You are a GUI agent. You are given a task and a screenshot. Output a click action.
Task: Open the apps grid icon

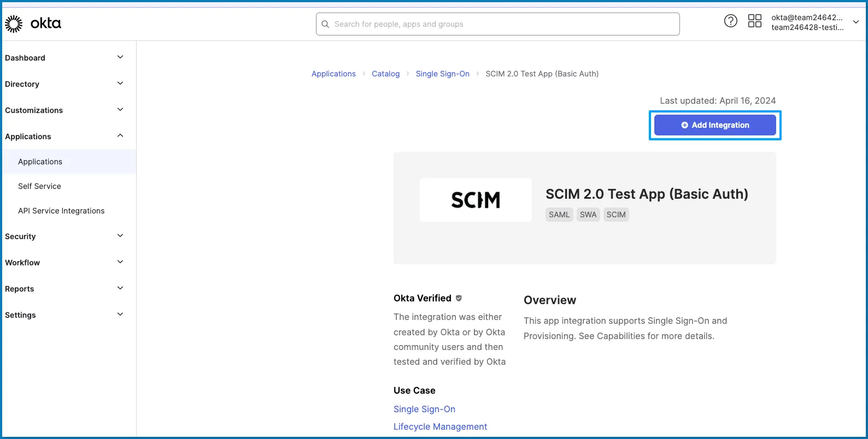[x=754, y=21]
